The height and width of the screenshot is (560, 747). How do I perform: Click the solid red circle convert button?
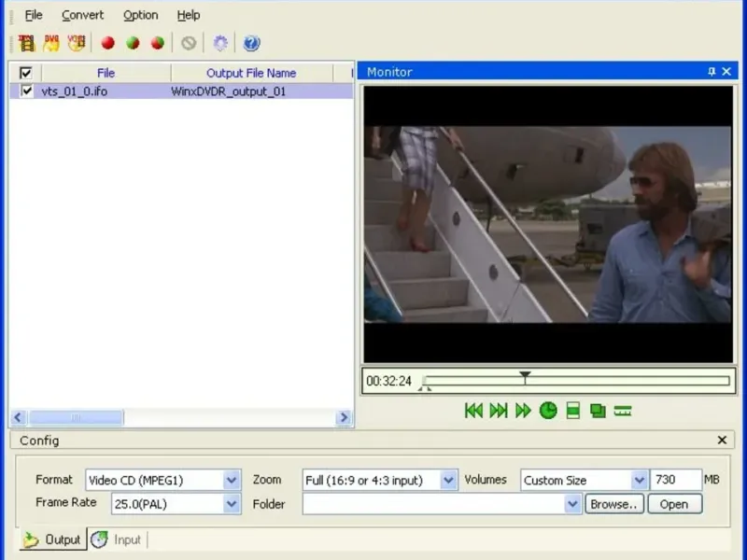pos(108,43)
